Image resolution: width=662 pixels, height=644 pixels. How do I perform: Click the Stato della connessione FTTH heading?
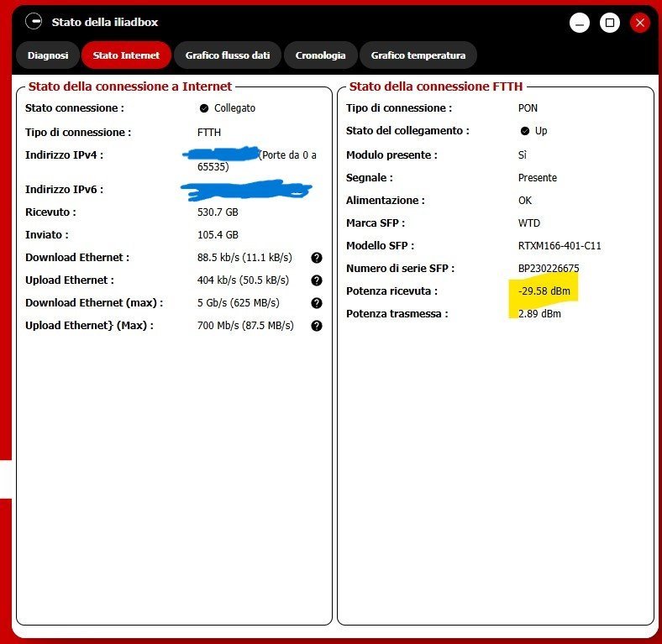click(x=435, y=86)
